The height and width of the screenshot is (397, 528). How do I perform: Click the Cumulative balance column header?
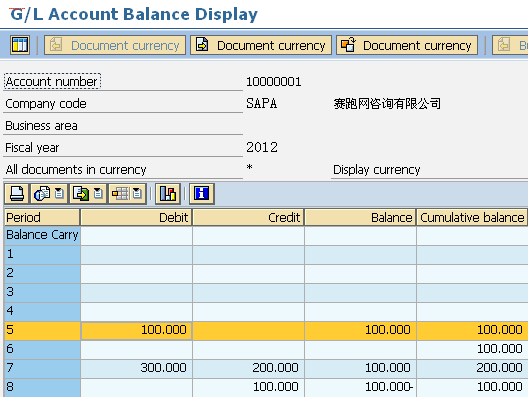pos(472,217)
